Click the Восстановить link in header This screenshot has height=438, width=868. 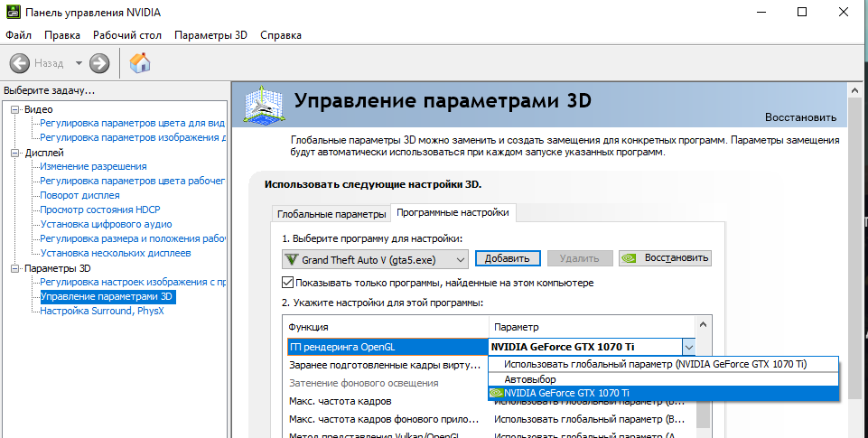(800, 117)
